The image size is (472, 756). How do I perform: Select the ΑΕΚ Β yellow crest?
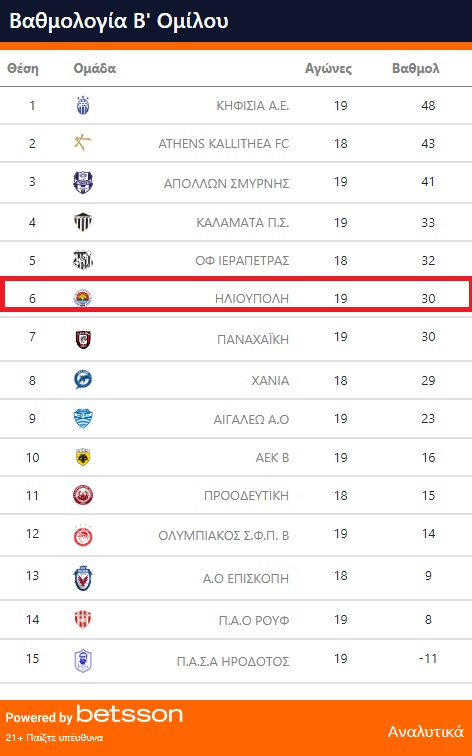(x=83, y=457)
